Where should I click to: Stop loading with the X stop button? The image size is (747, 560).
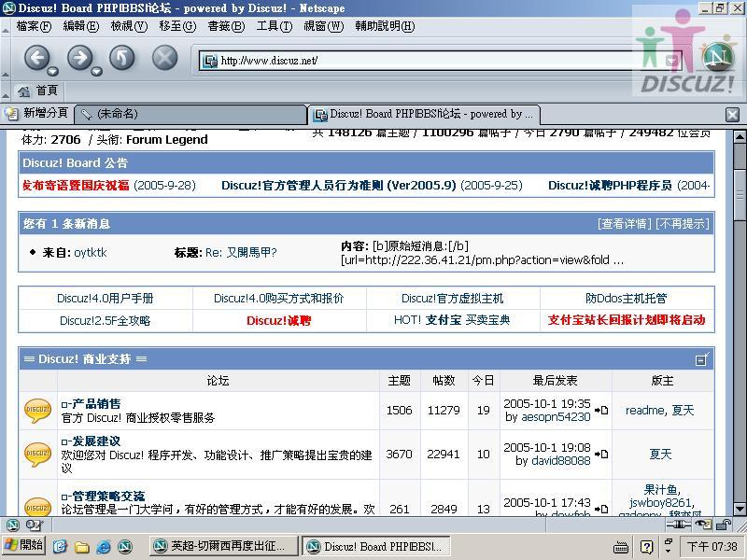click(x=165, y=58)
